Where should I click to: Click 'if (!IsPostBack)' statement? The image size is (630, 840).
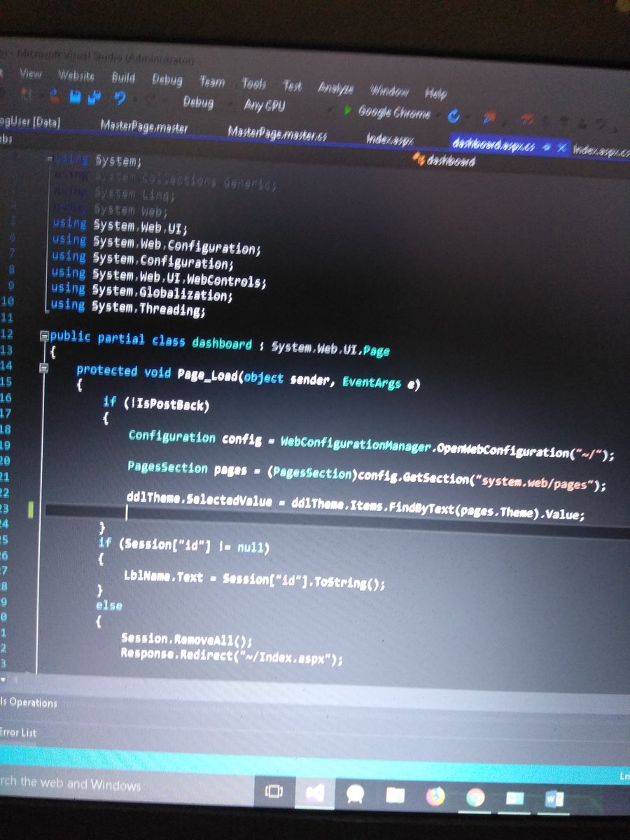click(x=156, y=403)
